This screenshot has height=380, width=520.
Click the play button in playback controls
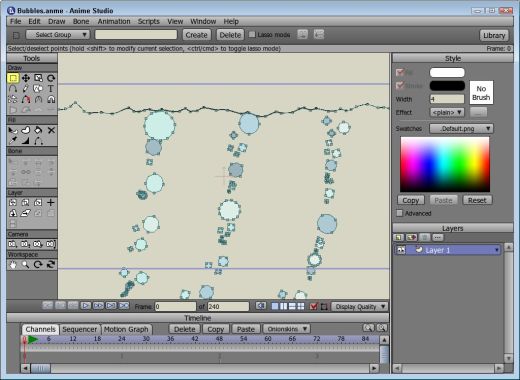pyautogui.click(x=86, y=306)
